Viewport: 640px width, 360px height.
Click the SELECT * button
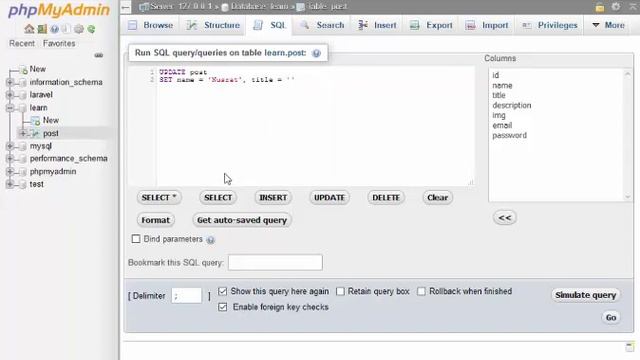coord(159,198)
